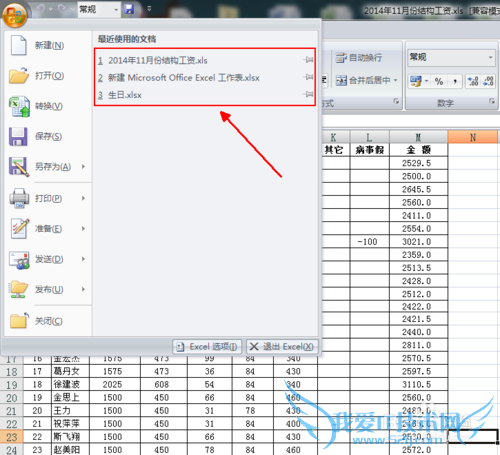Click the Excel 选项(I) button

207,347
